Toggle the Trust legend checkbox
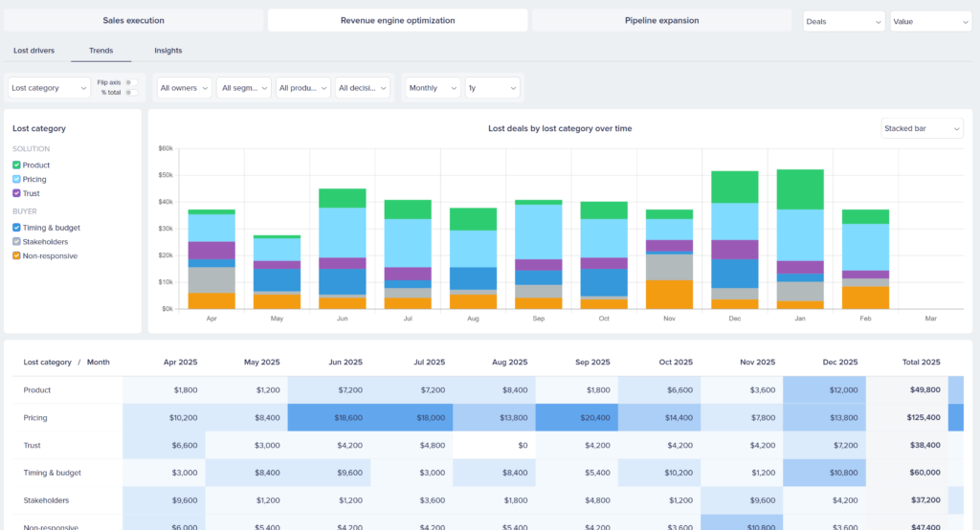 point(16,193)
